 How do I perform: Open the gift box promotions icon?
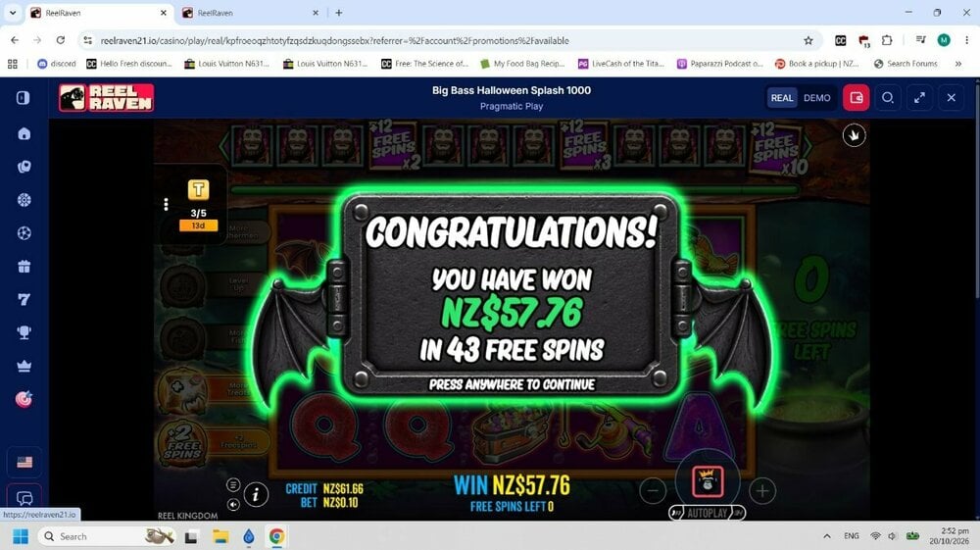click(24, 267)
